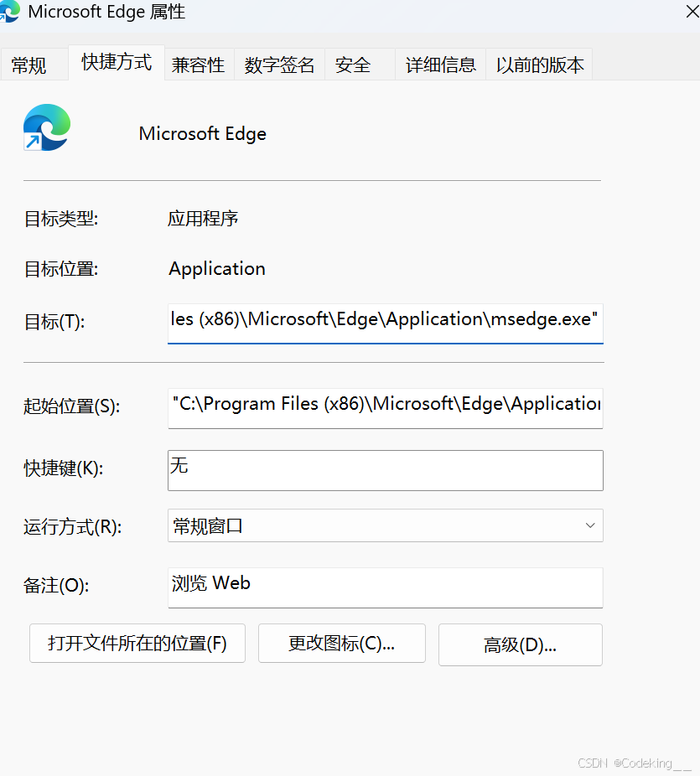Viewport: 700px width, 776px height.
Task: Go to the 数字签名 tab
Action: click(x=279, y=65)
